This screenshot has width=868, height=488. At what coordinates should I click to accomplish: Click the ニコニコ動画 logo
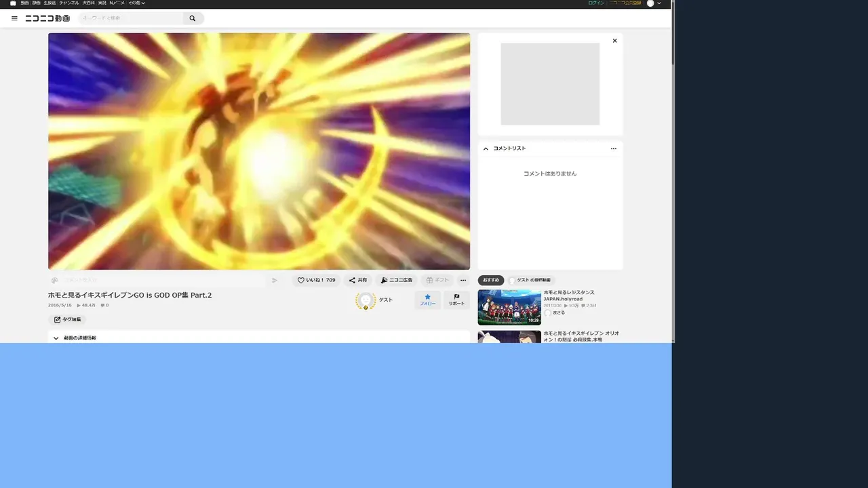(x=47, y=18)
